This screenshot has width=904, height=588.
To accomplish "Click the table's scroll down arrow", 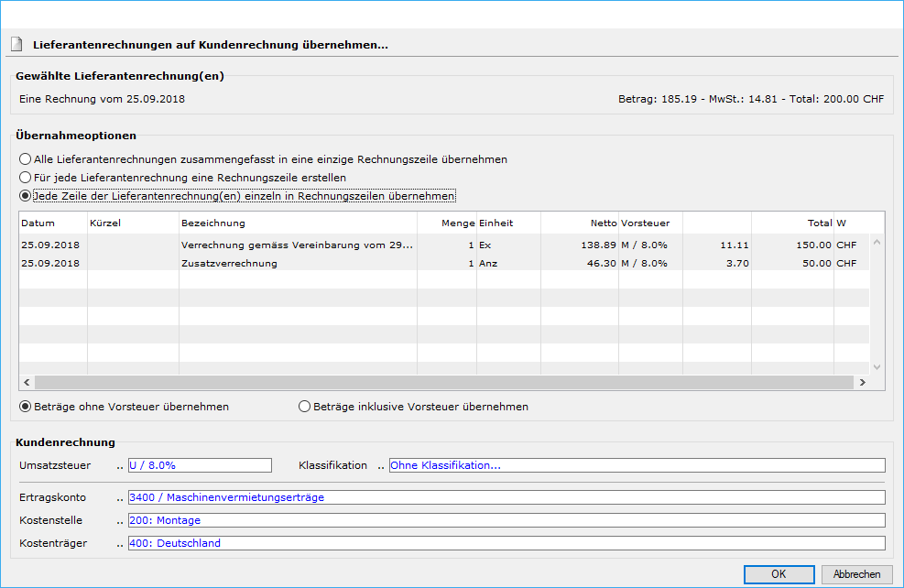I will pos(877,366).
